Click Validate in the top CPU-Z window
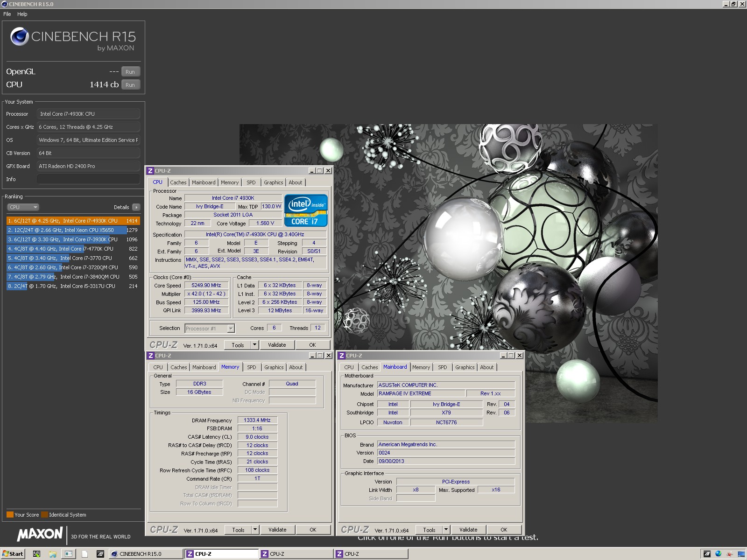This screenshot has height=560, width=747. click(x=277, y=345)
